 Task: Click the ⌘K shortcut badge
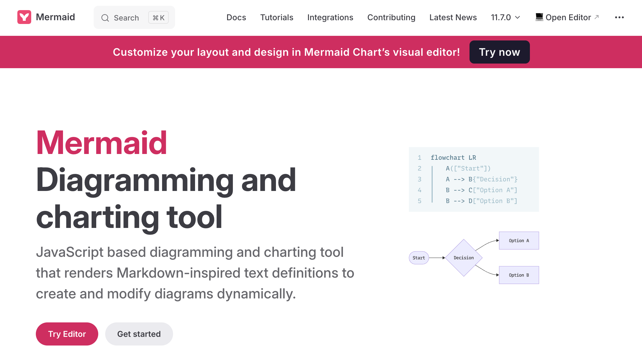point(159,18)
